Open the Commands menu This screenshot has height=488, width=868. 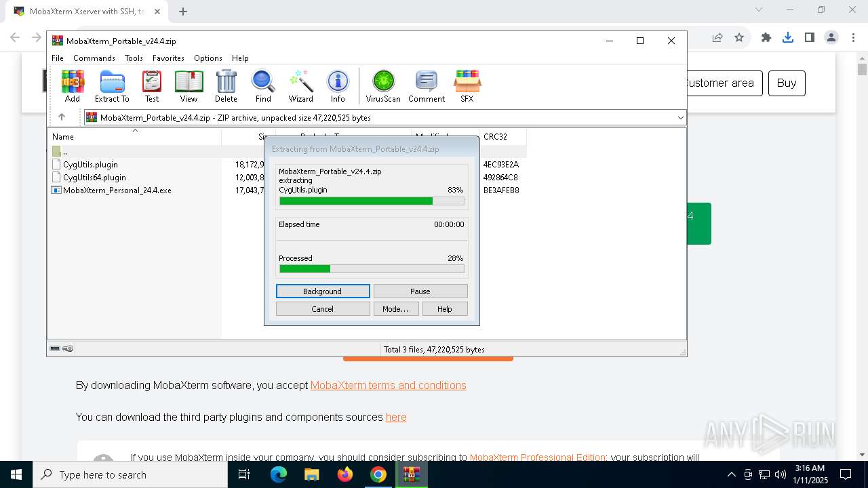(x=94, y=58)
